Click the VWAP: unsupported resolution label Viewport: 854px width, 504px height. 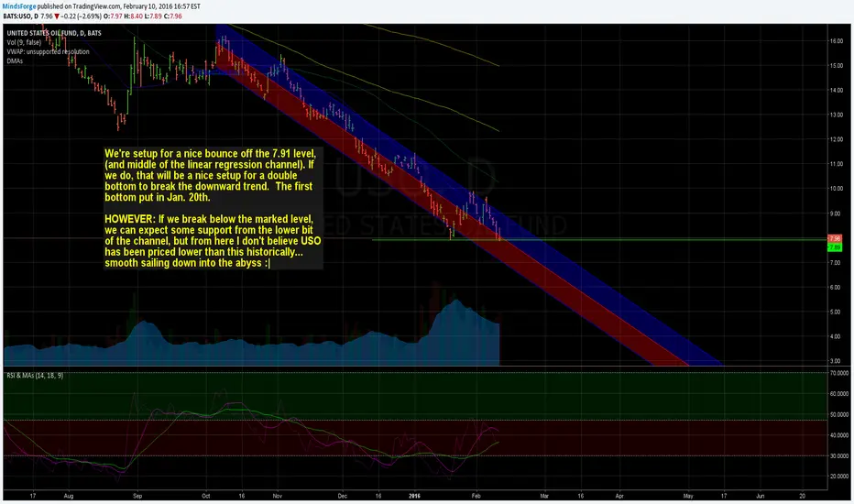(x=48, y=51)
